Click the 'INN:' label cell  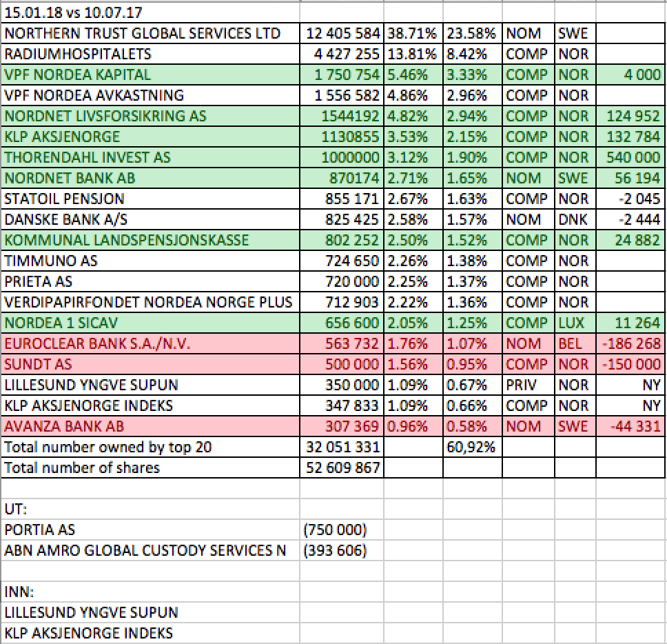150,592
